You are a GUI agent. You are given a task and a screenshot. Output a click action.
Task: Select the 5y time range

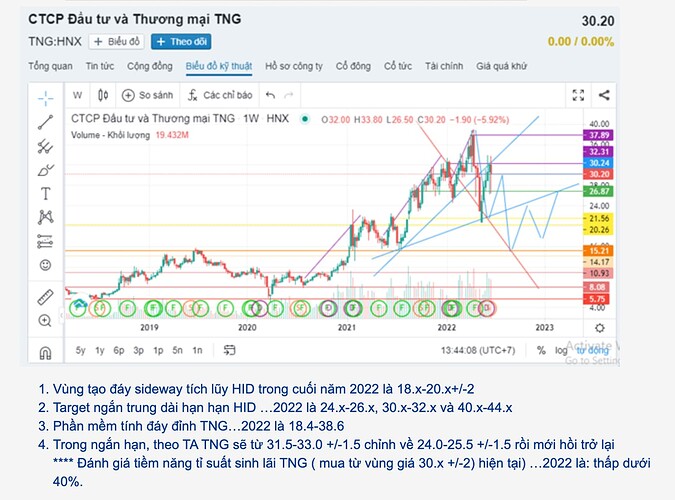tap(81, 351)
